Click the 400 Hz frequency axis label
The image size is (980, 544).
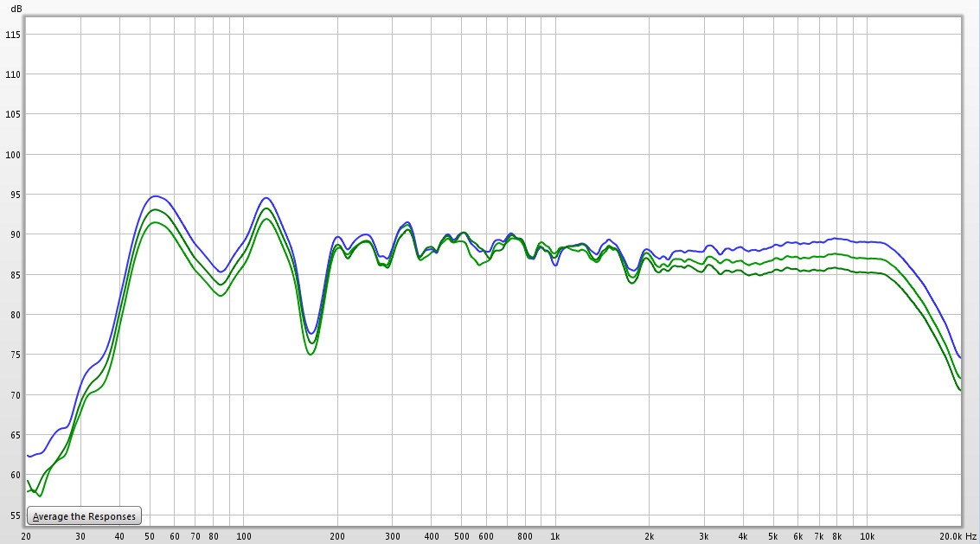pyautogui.click(x=432, y=536)
